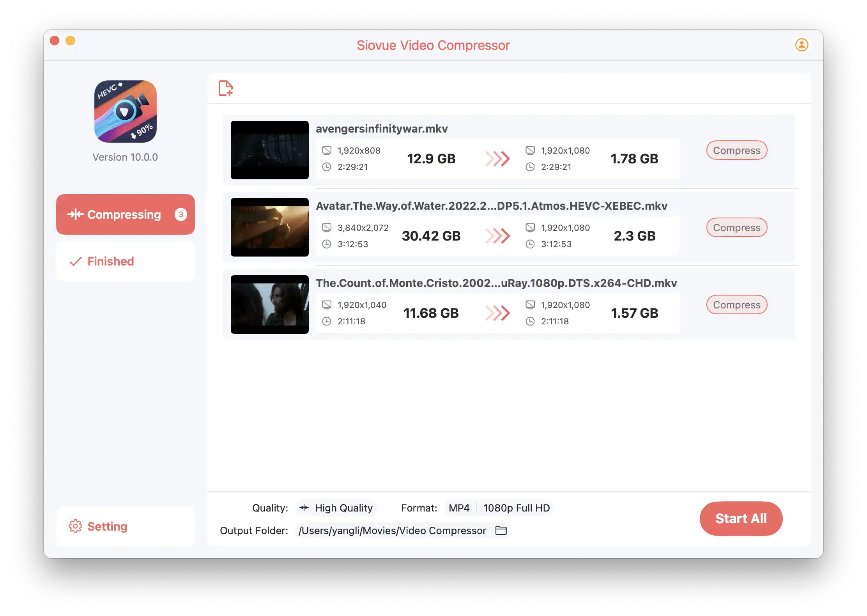This screenshot has width=867, height=616.
Task: Click source duration clock icon for avengersinfinitywar.mkv
Action: 327,167
